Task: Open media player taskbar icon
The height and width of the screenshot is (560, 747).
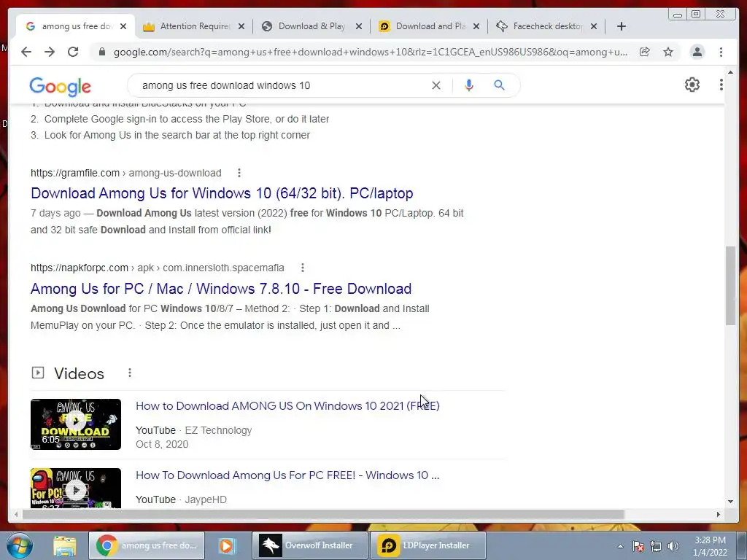Action: [228, 545]
